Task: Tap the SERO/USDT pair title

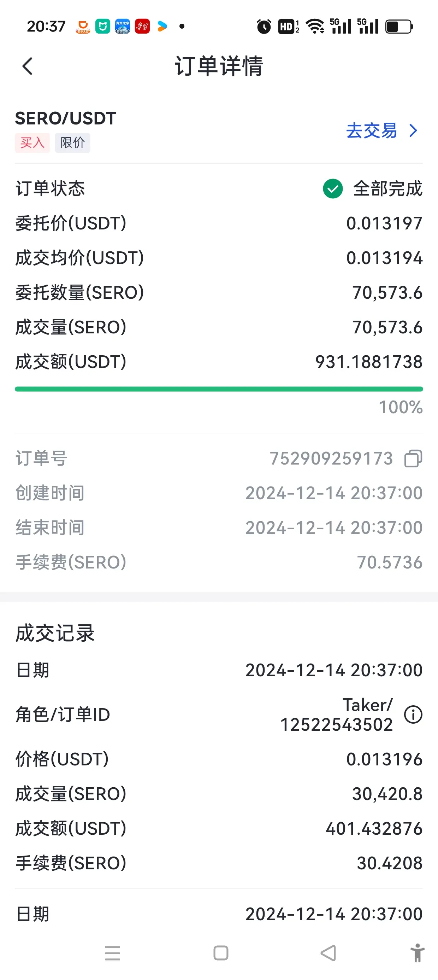Action: [x=66, y=118]
